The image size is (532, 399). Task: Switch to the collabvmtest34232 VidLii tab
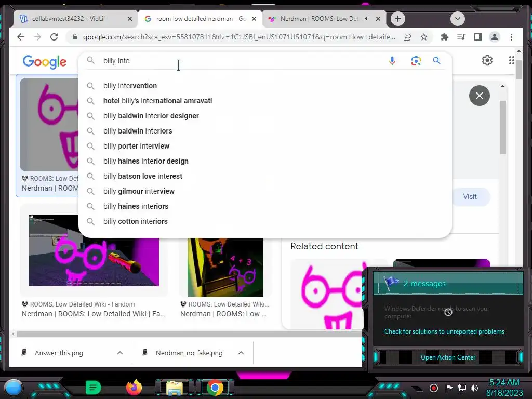pos(75,19)
